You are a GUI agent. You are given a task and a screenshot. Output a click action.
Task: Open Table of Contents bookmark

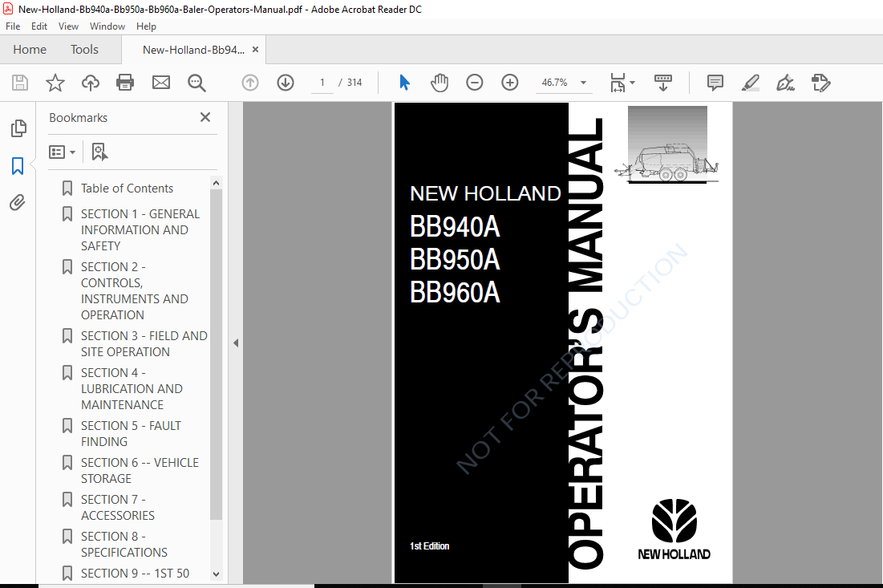127,189
